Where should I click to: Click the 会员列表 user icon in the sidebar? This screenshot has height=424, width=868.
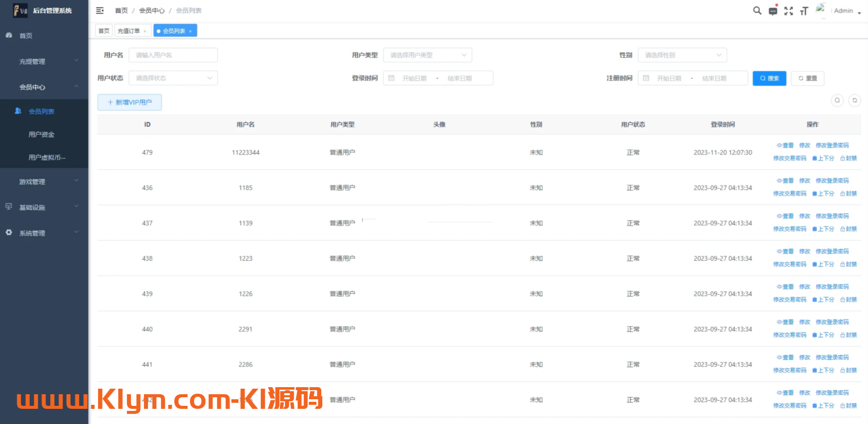point(18,111)
